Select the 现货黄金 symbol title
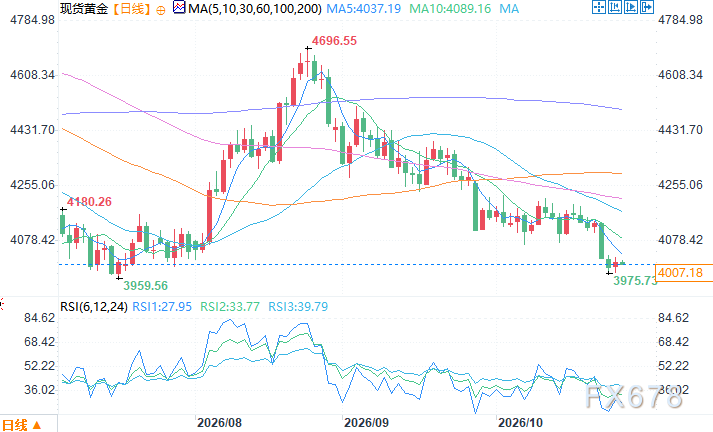 (x=84, y=8)
